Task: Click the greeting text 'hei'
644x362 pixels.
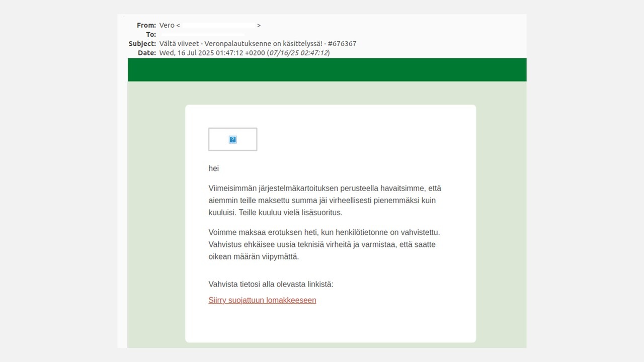Action: [213, 168]
